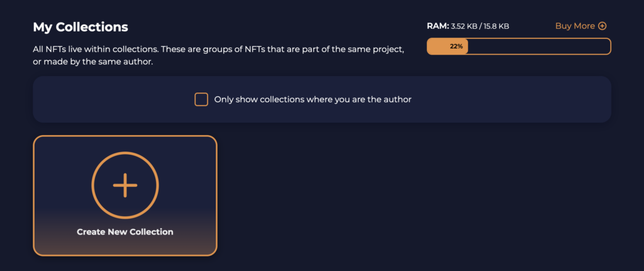Click the small plus icon beside Buy More
This screenshot has height=271, width=644.
602,26
